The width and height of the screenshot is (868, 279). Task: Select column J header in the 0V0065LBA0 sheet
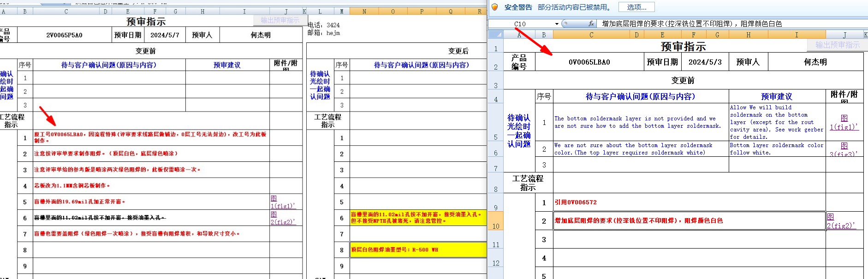(844, 35)
